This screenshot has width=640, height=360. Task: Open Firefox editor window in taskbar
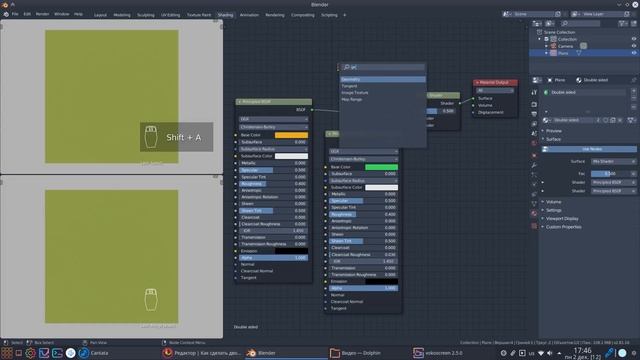point(202,353)
